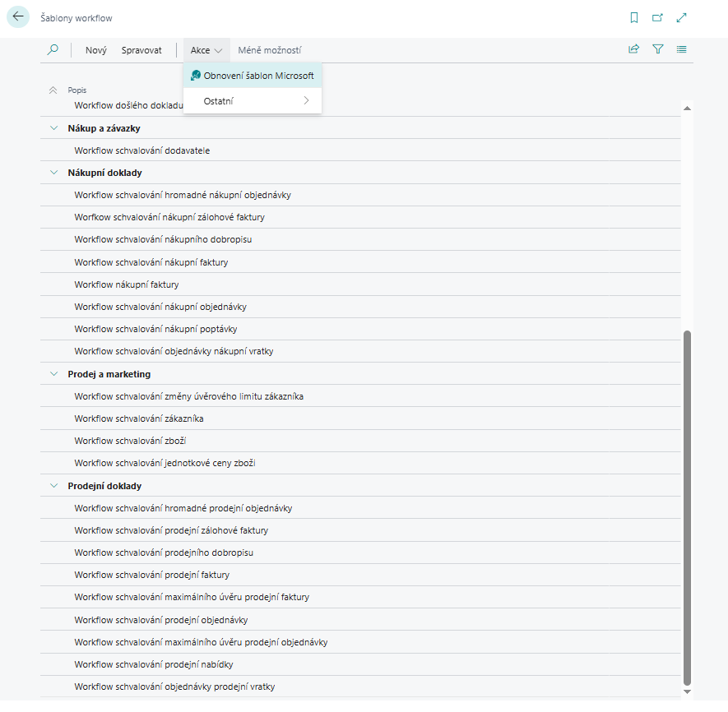Collapse all groups using the Popis header arrows
The height and width of the screenshot is (712, 728).
point(53,90)
